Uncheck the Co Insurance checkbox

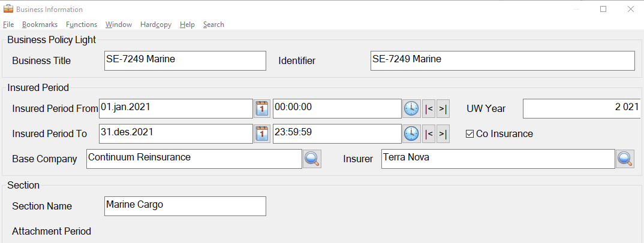[470, 134]
